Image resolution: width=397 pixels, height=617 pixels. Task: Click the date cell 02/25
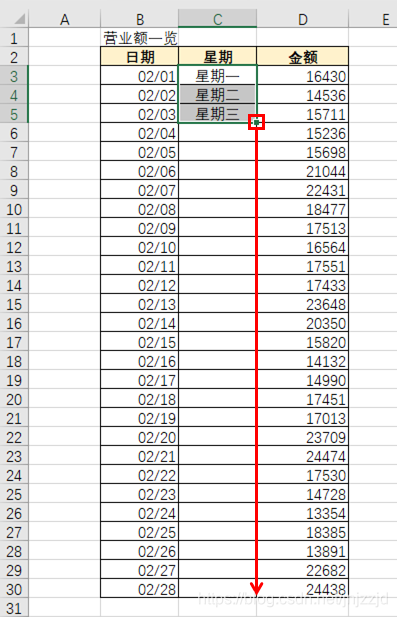pos(140,532)
